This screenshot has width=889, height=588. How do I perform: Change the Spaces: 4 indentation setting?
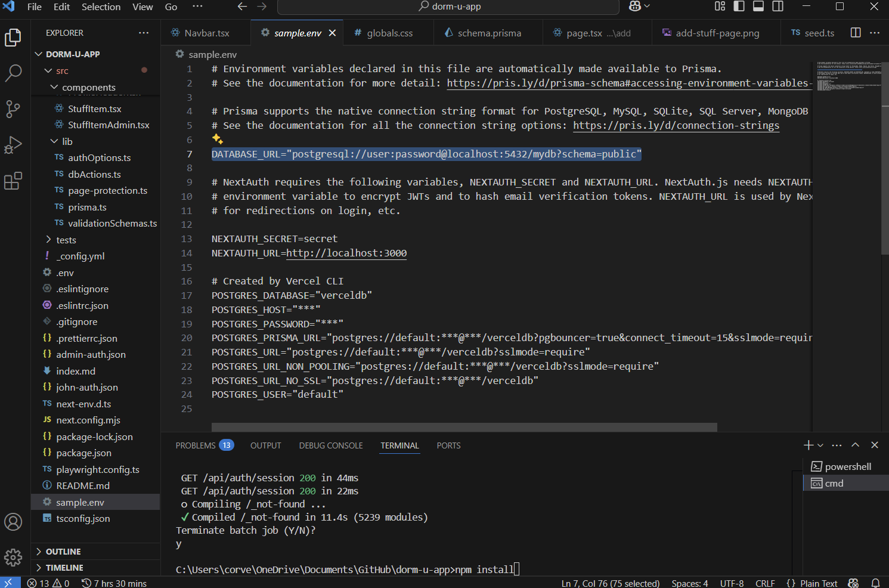coord(690,583)
